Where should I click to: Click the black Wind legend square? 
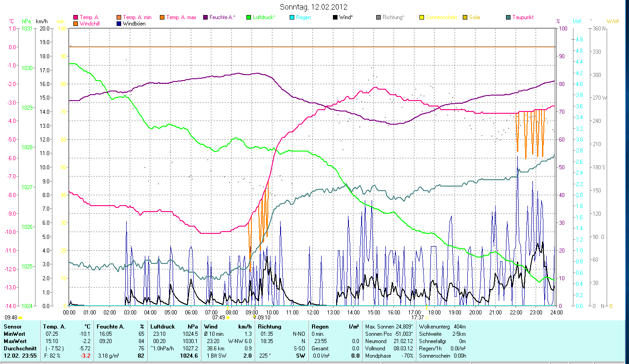coord(335,17)
